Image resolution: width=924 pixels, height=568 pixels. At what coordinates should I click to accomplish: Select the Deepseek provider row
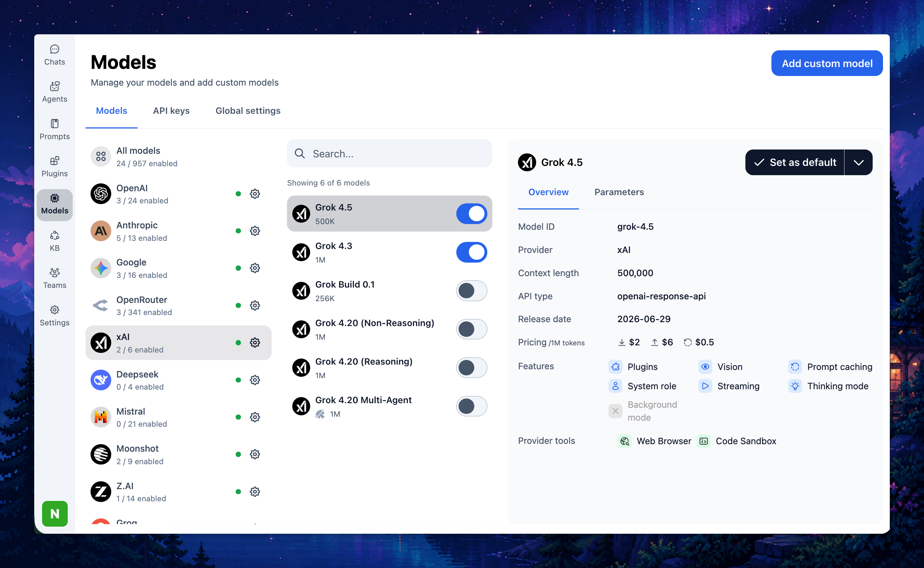tap(178, 380)
